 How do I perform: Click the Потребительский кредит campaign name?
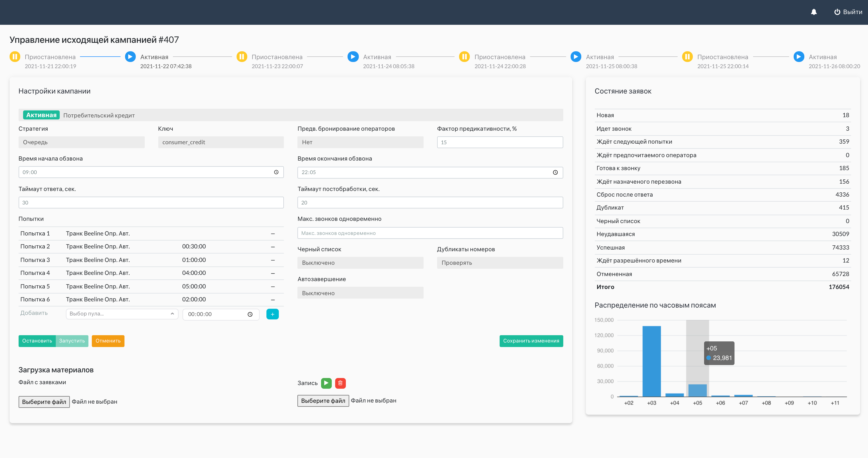pyautogui.click(x=99, y=115)
